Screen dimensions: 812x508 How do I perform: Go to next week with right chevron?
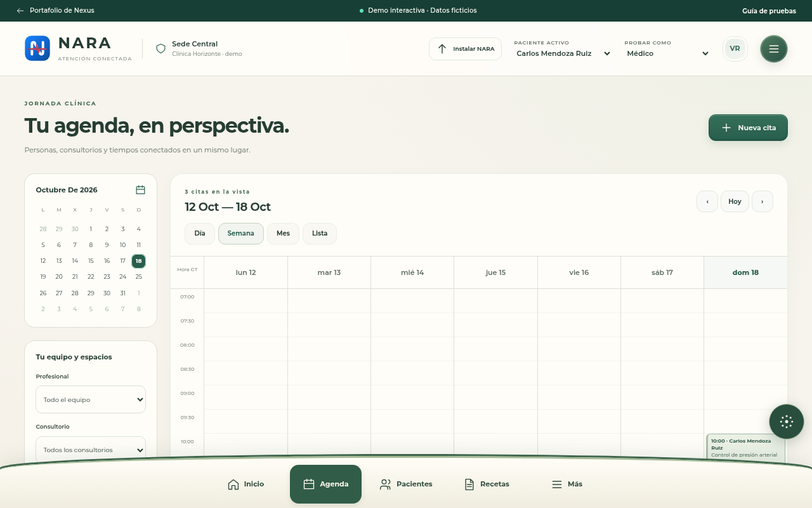pyautogui.click(x=763, y=201)
